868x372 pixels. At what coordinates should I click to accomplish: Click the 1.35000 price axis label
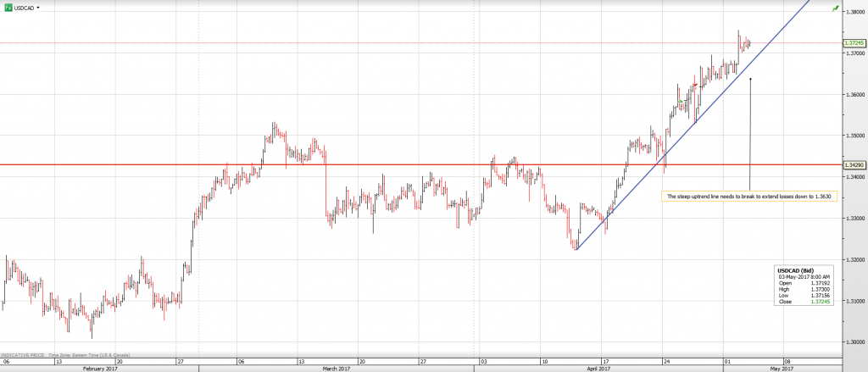854,136
